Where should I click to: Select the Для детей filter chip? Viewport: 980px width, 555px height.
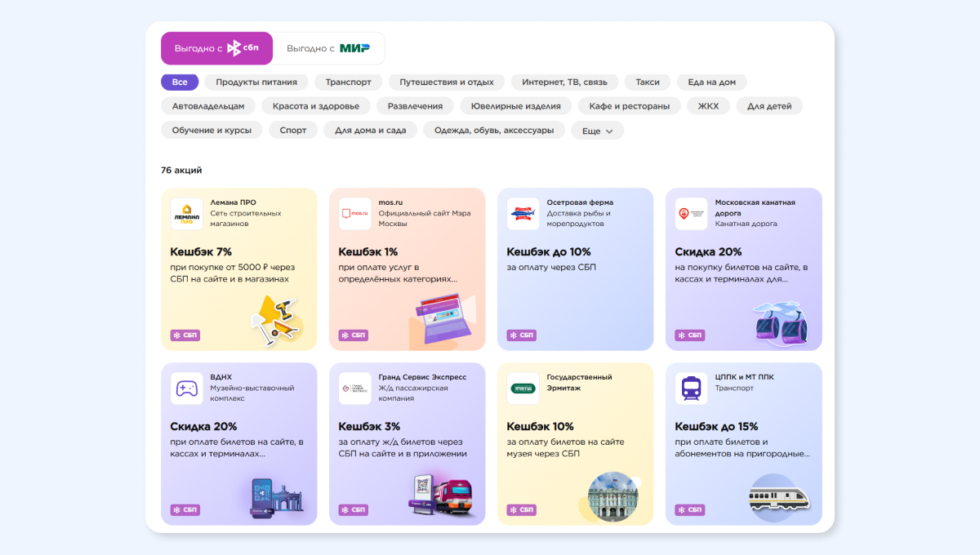click(769, 106)
